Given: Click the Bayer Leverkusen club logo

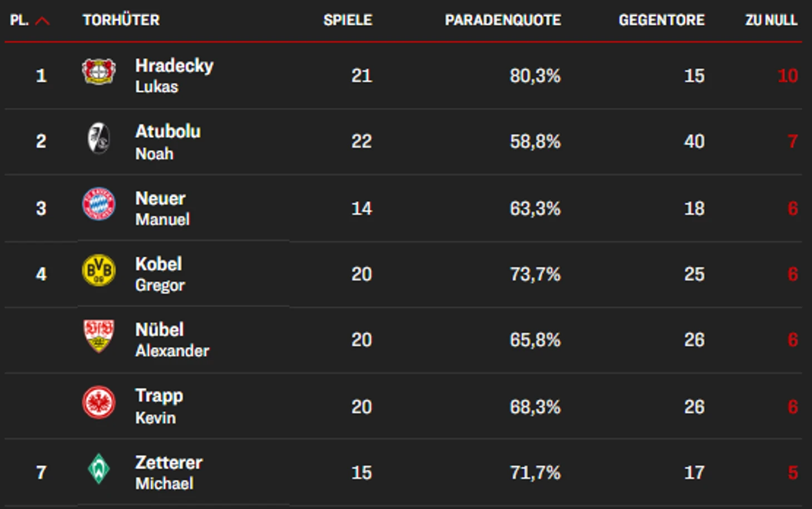Looking at the screenshot, I should tap(98, 72).
